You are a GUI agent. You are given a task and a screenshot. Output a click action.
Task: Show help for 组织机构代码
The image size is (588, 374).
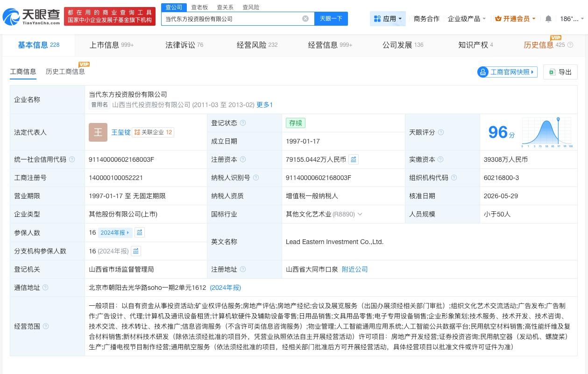[x=454, y=178]
